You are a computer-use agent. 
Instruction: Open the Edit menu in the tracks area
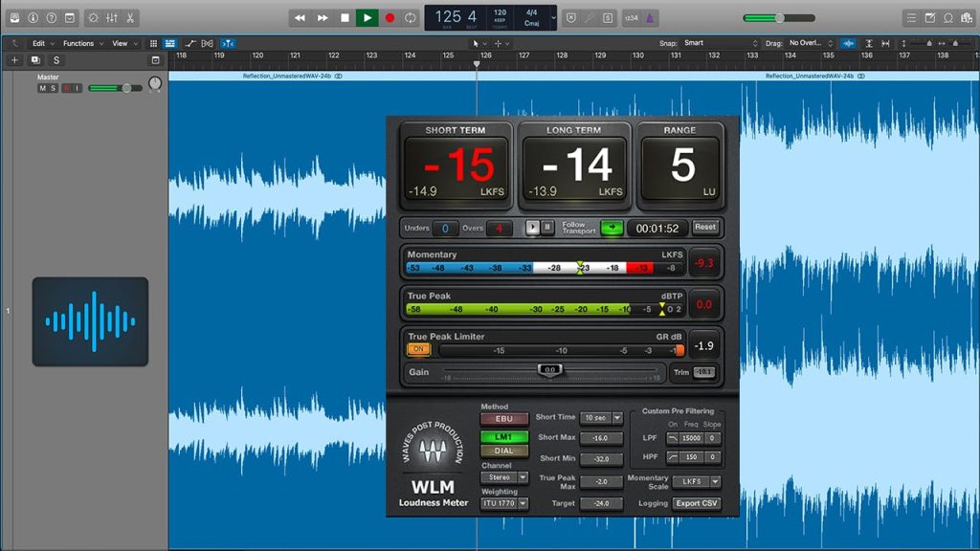[x=38, y=43]
